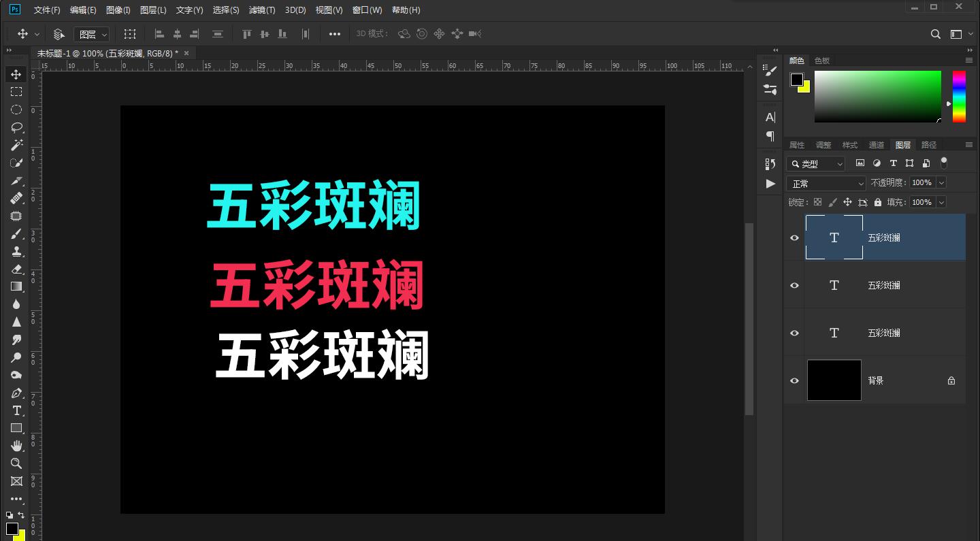Click the lock-all icon in the Layers panel
This screenshot has height=541, width=980.
pos(879,202)
